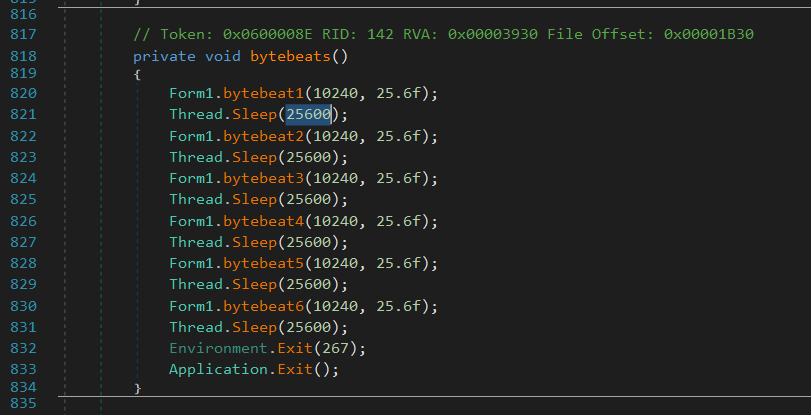811x415 pixels.
Task: Follow the bytebeat5 method reference
Action: click(x=264, y=264)
